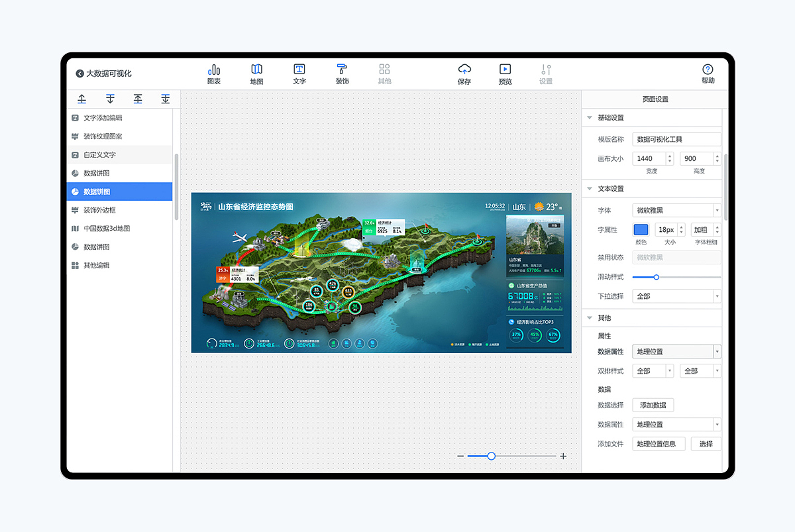The image size is (795, 532).
Task: Zoom in canvas with plus icon
Action: [x=563, y=456]
